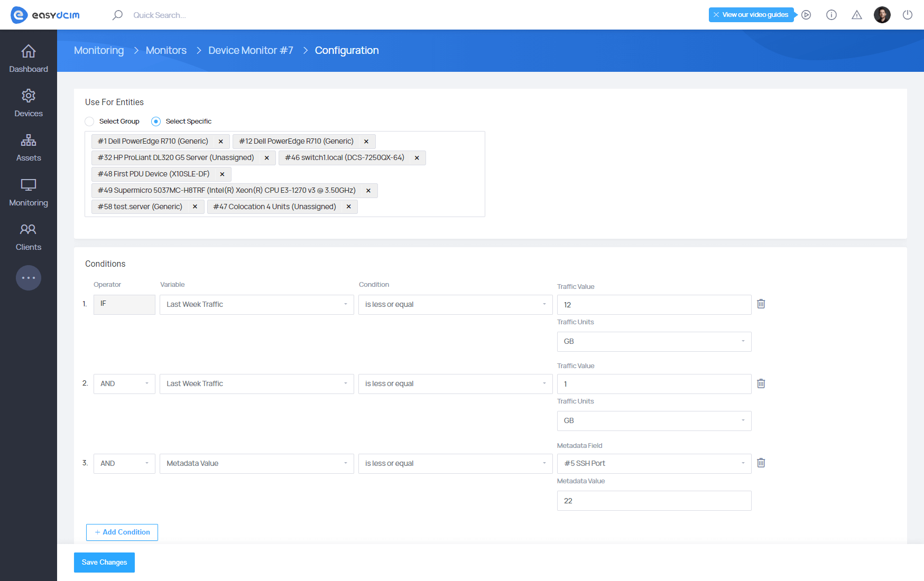
Task: Open Condition dropdown in row 3
Action: pyautogui.click(x=456, y=464)
